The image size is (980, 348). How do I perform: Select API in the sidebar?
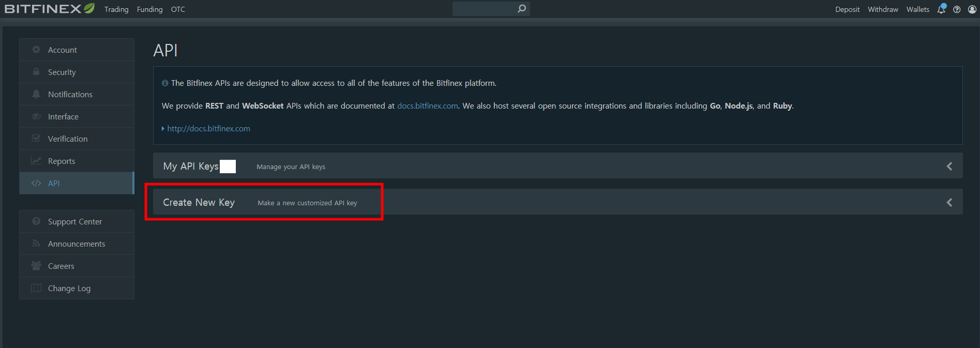coord(77,183)
